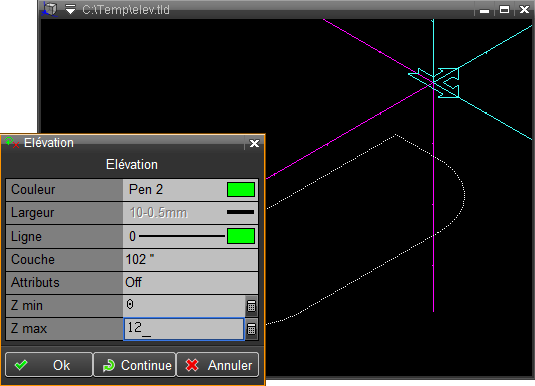The image size is (535, 386).
Task: Click Continue button with green arrow
Action: pyautogui.click(x=135, y=365)
